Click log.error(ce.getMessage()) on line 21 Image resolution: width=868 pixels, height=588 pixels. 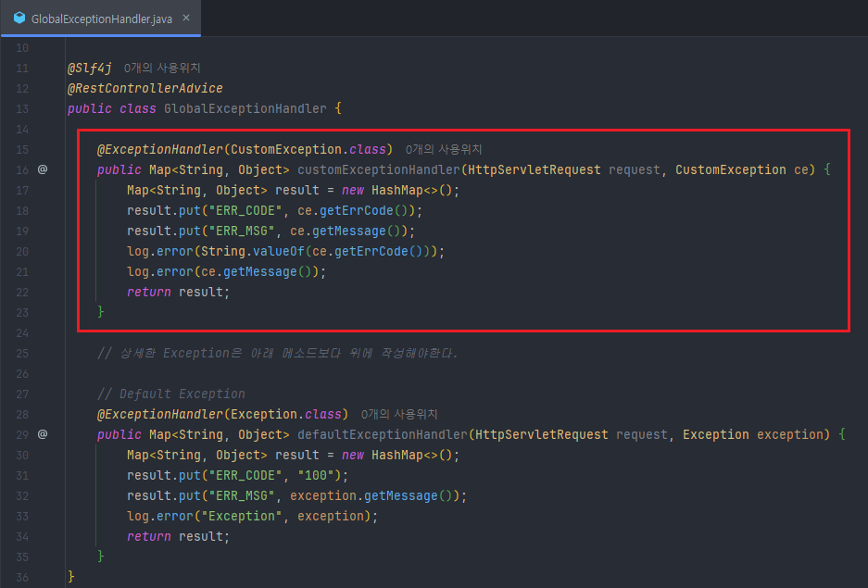(x=226, y=272)
